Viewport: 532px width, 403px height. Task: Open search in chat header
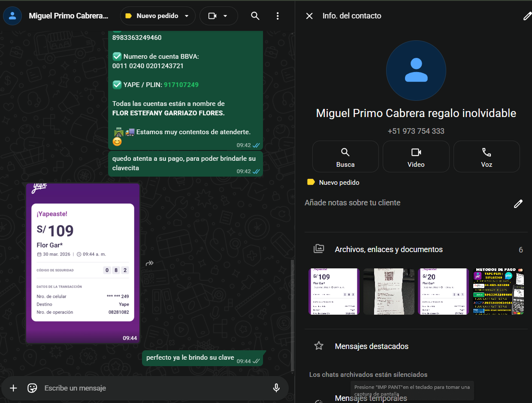coord(255,16)
